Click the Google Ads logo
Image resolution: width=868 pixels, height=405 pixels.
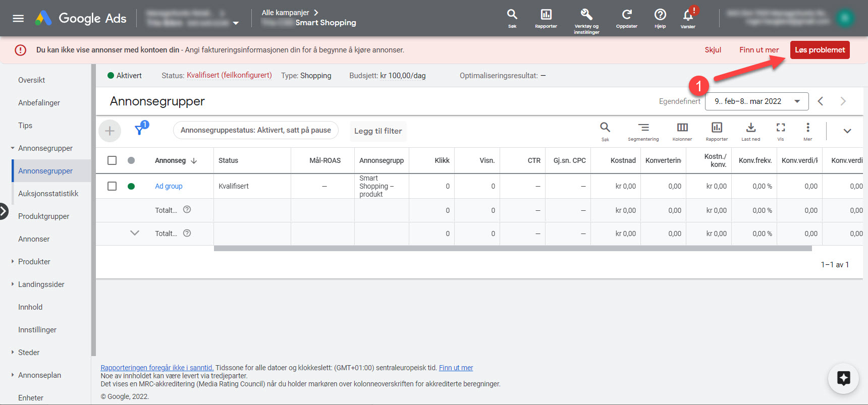click(x=81, y=19)
